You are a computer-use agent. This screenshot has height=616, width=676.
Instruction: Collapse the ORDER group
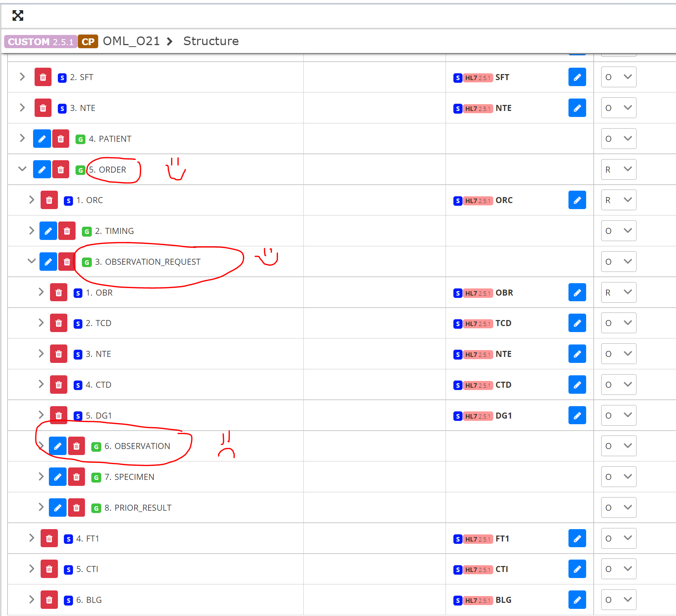(x=22, y=169)
